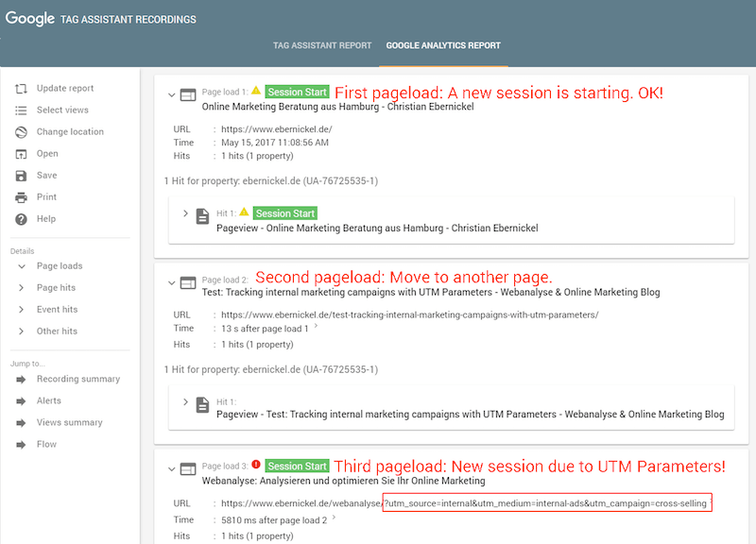Click Print label in sidebar

[46, 196]
